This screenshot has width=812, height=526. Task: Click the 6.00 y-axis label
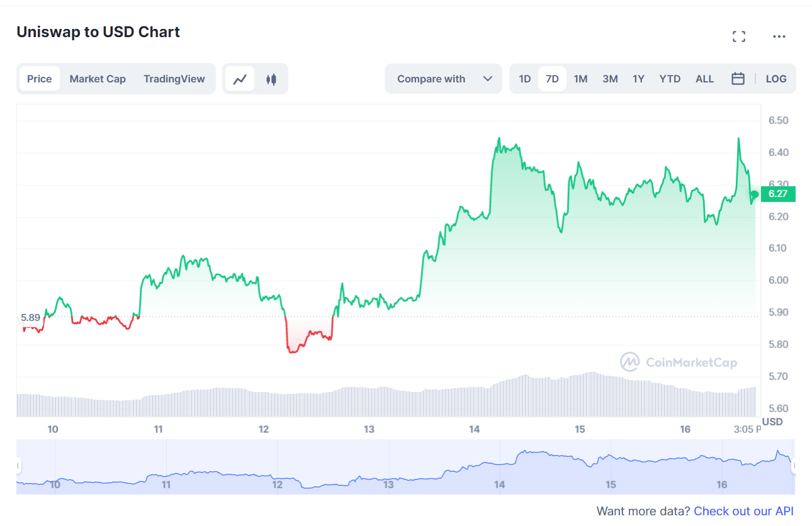(x=779, y=280)
